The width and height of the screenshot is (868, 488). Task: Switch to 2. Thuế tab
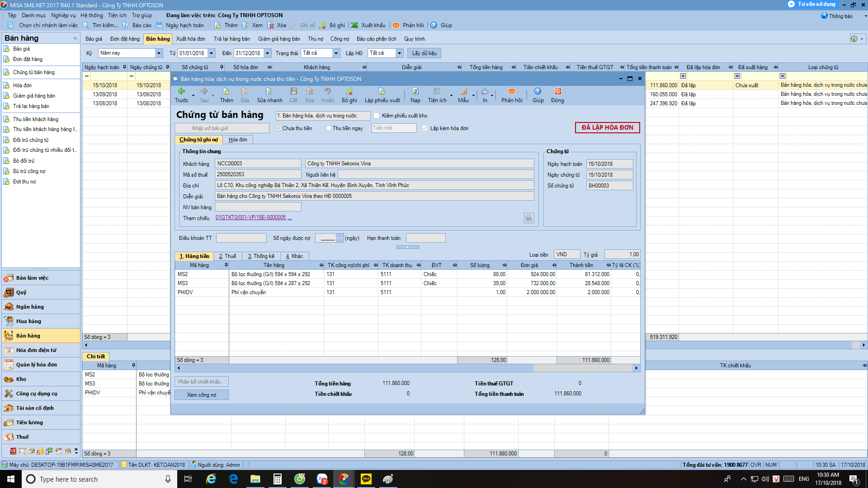(227, 256)
